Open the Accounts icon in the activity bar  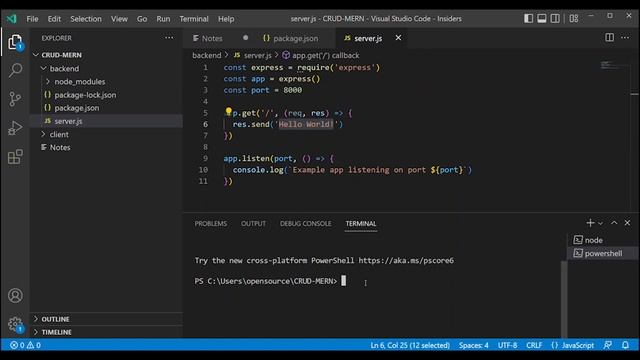tap(15, 296)
